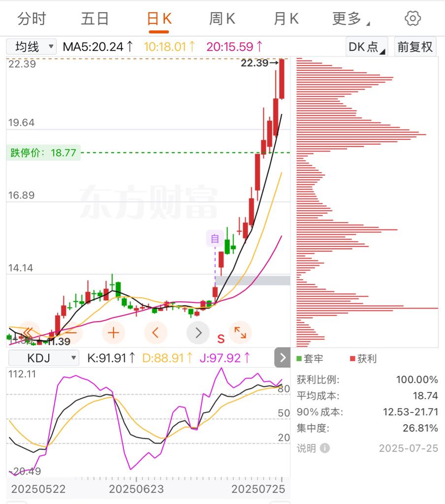445x504 pixels.
Task: Switch to the 周K tab
Action: tap(222, 19)
